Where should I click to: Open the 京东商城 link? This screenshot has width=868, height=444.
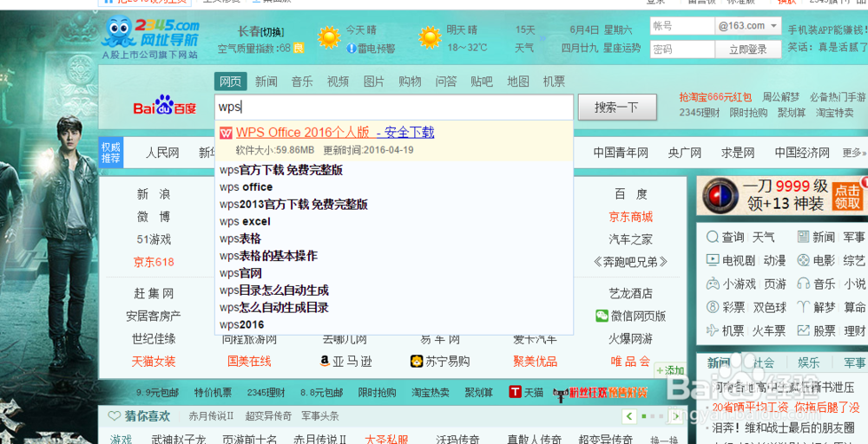[630, 217]
